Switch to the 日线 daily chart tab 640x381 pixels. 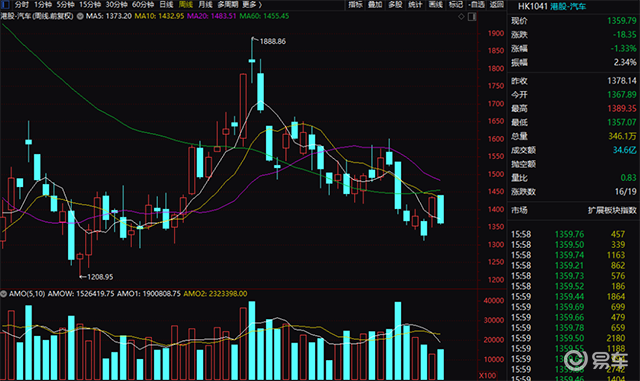[x=166, y=5]
